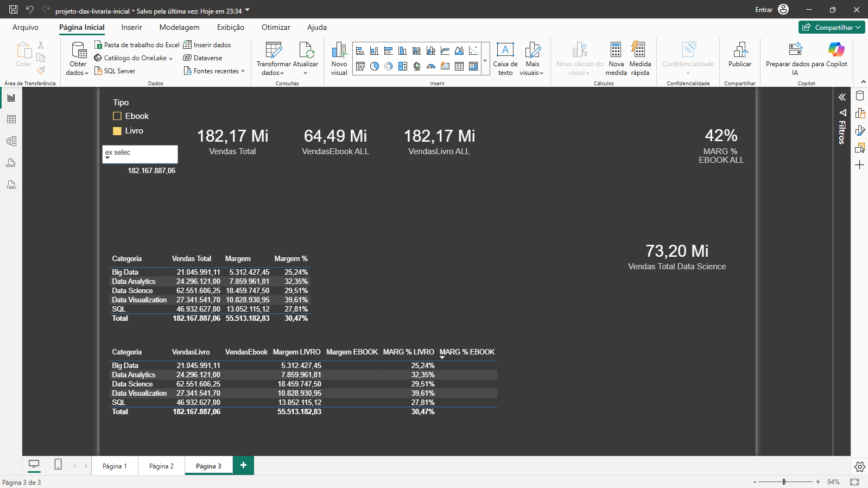The height and width of the screenshot is (488, 868).
Task: Go to Página 2 tab
Action: (161, 466)
